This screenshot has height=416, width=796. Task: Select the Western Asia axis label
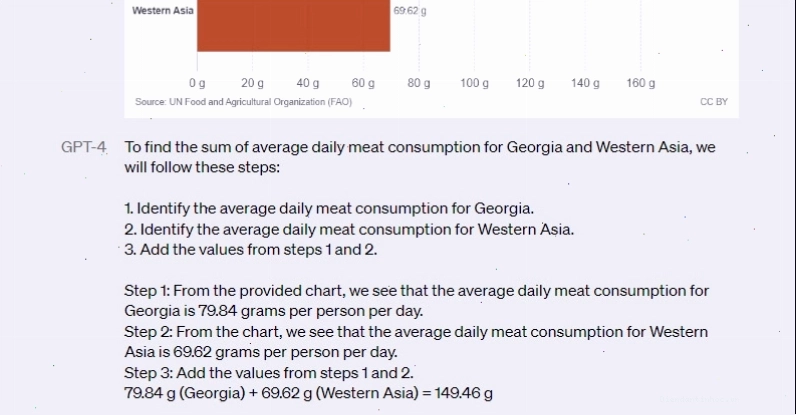tap(162, 11)
